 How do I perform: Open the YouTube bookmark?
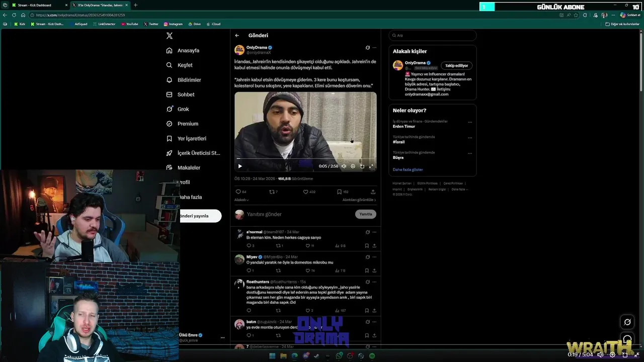[x=129, y=24]
